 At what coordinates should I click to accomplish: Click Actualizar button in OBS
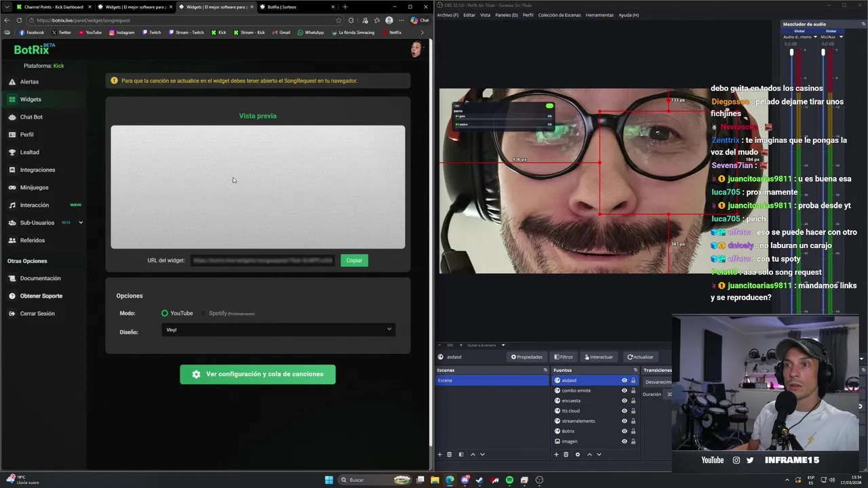[641, 357]
